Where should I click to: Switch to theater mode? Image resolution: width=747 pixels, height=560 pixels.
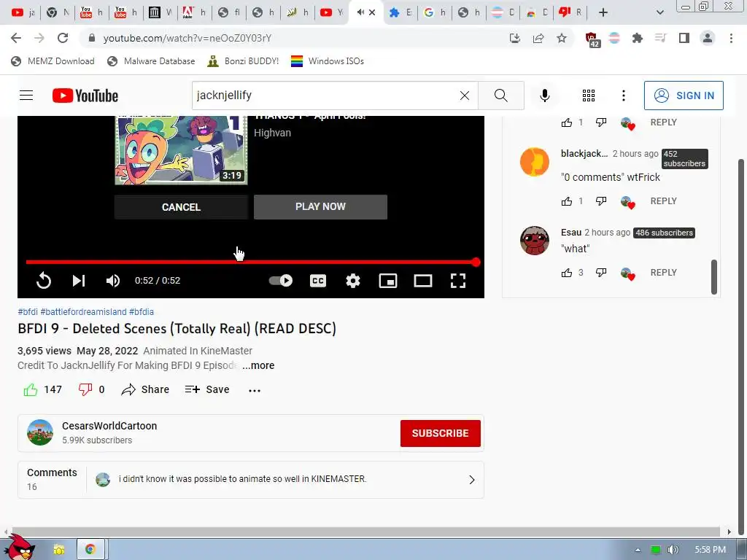coord(423,281)
